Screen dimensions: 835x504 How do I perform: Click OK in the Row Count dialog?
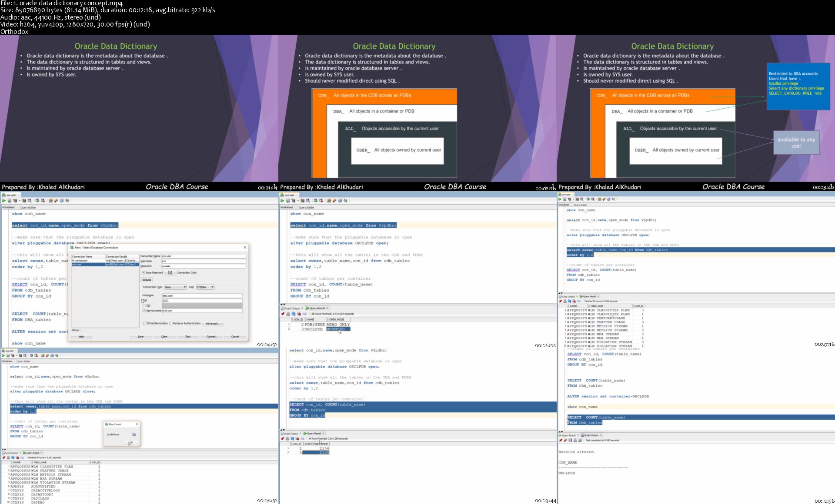point(130,442)
